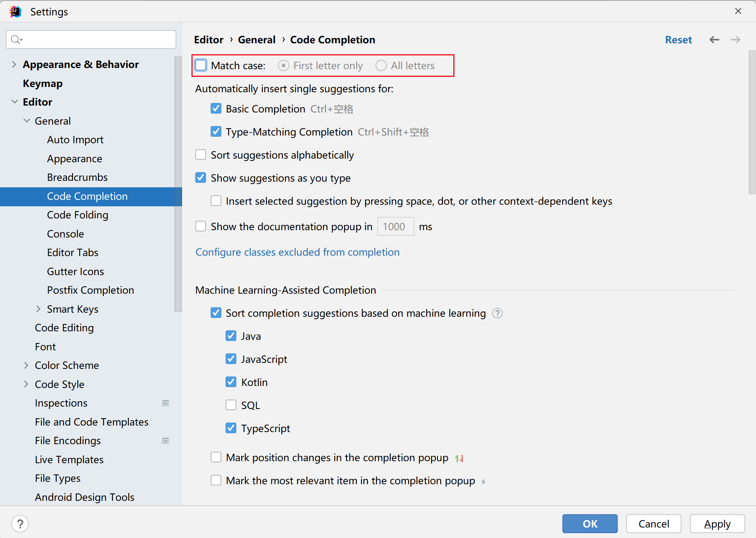This screenshot has width=756, height=538.
Task: Expand the Color Scheme node
Action: tap(26, 365)
